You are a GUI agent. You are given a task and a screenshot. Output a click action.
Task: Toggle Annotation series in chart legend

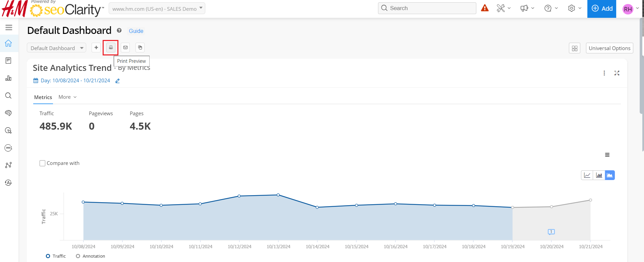91,256
